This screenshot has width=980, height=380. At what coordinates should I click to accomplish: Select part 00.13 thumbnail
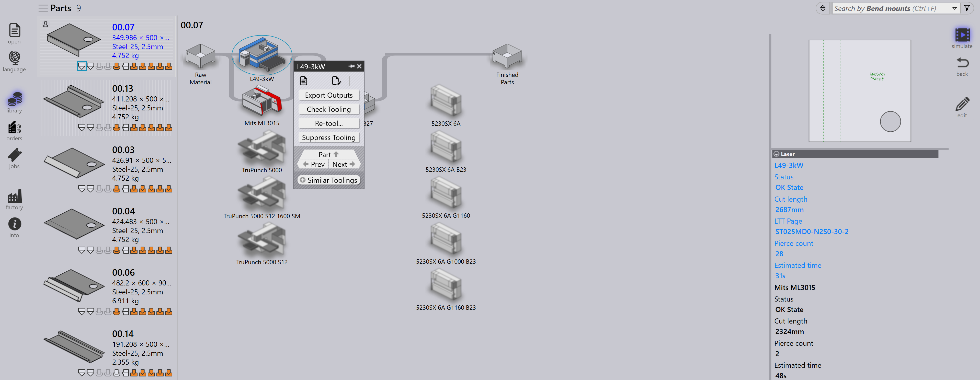(x=74, y=101)
